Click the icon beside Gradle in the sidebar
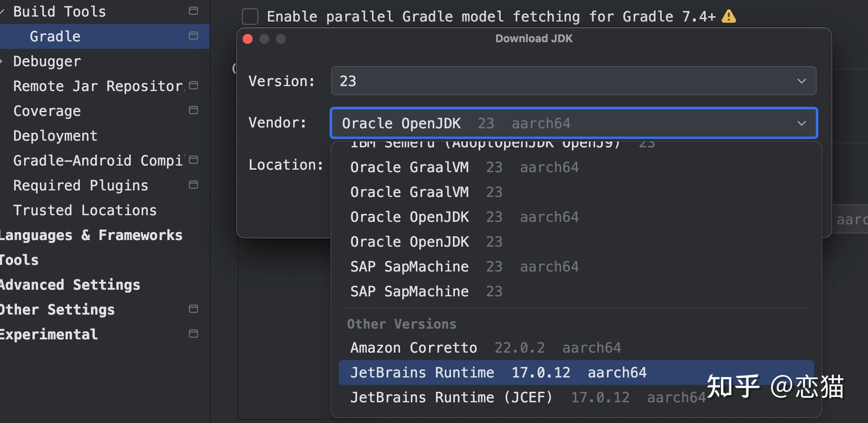 click(x=193, y=36)
